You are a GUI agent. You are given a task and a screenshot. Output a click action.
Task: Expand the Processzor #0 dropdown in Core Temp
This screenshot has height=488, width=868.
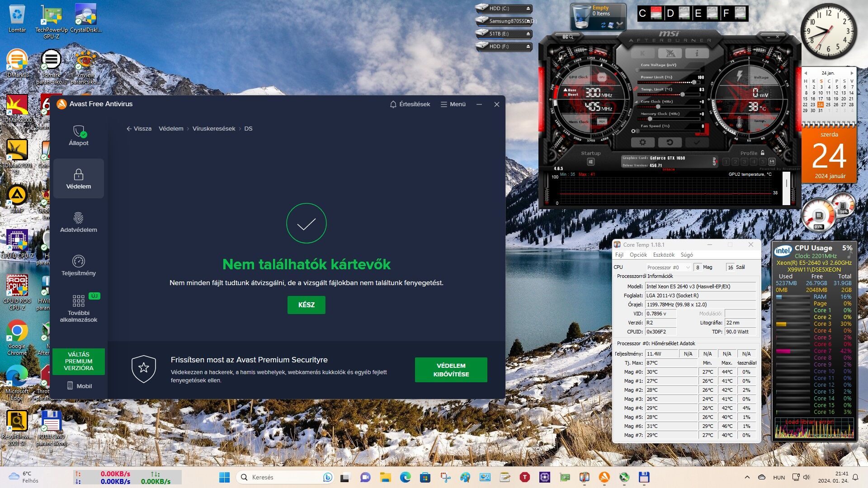(x=669, y=267)
